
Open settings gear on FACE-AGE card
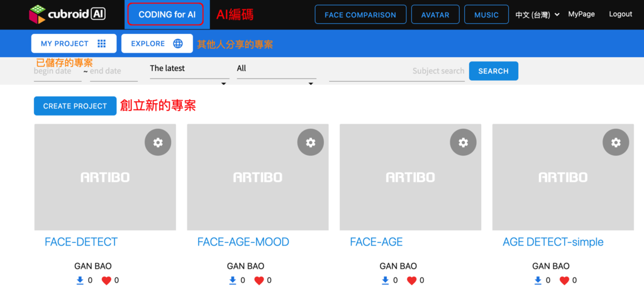[464, 143]
